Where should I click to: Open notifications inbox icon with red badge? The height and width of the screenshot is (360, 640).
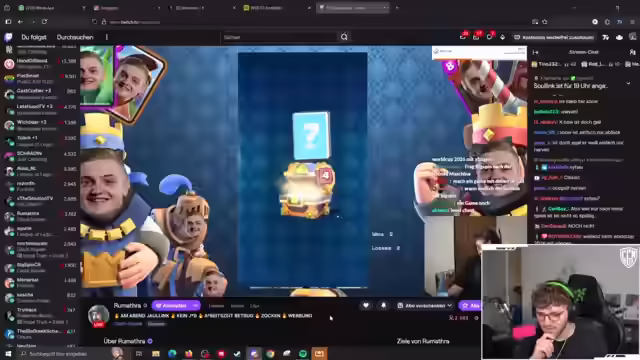[x=476, y=37]
